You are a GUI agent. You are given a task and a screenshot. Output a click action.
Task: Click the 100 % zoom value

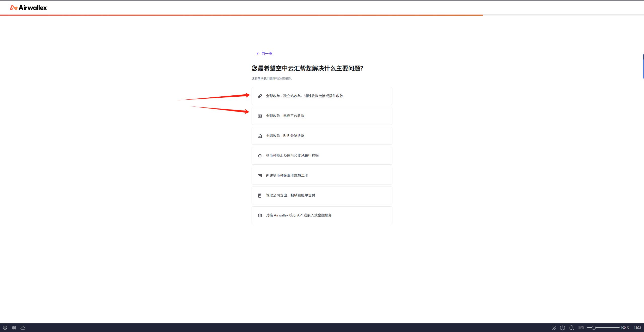pyautogui.click(x=625, y=328)
